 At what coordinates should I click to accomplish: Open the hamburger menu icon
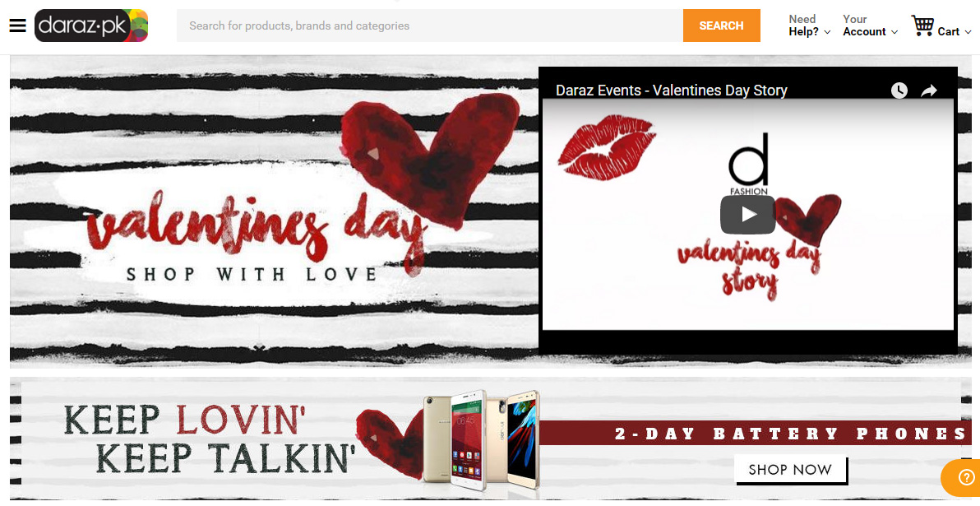pos(17,26)
